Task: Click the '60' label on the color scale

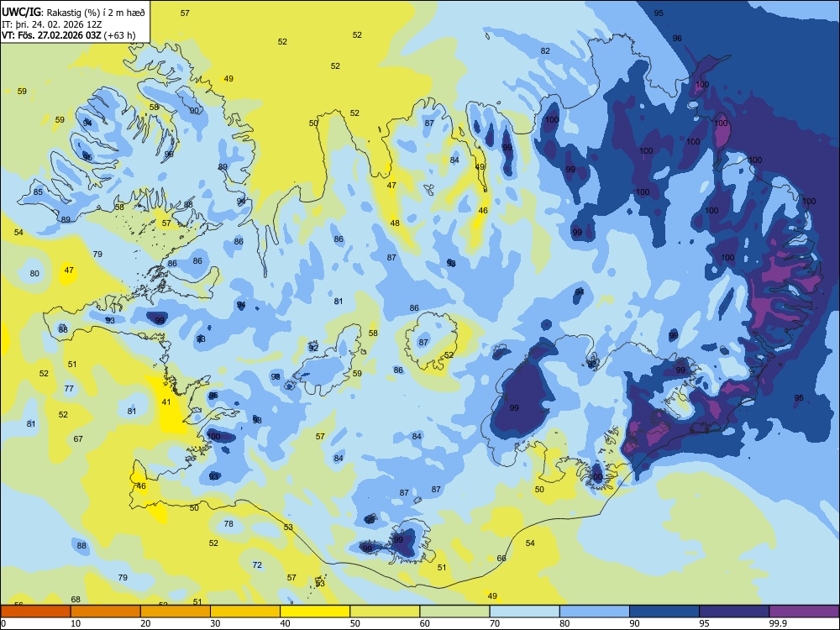Action: [425, 623]
